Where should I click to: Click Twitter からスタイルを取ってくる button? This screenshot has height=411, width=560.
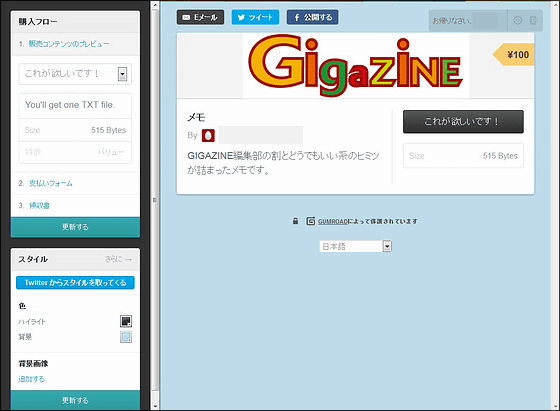pos(75,282)
